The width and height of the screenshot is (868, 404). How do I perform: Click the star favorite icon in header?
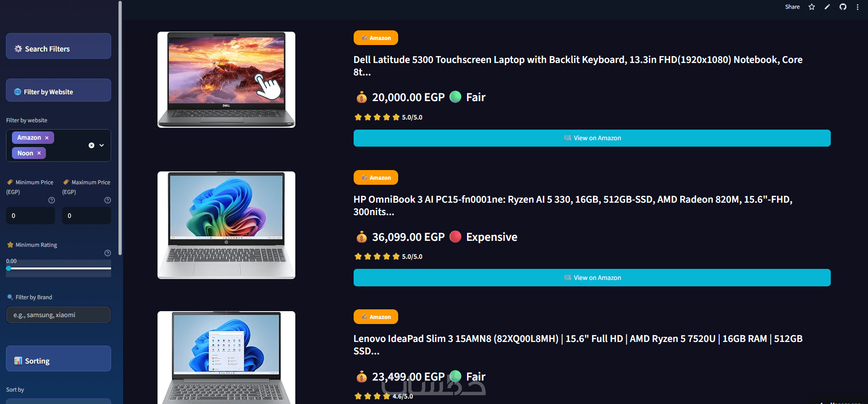pyautogui.click(x=812, y=7)
